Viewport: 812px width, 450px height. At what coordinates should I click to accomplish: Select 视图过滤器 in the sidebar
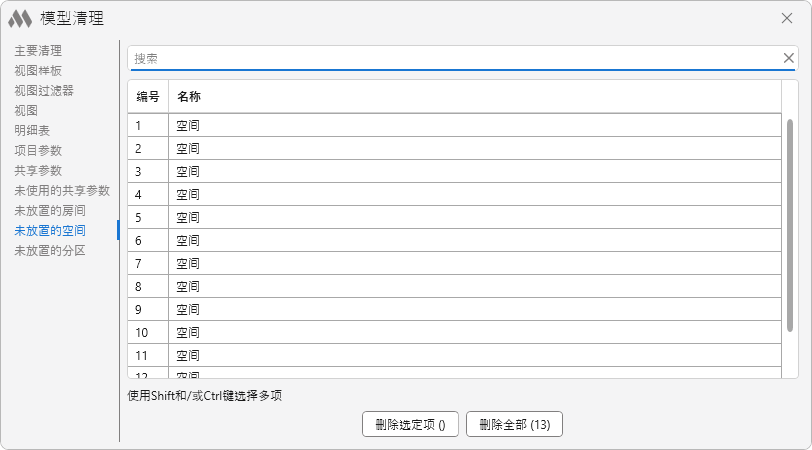pos(44,90)
